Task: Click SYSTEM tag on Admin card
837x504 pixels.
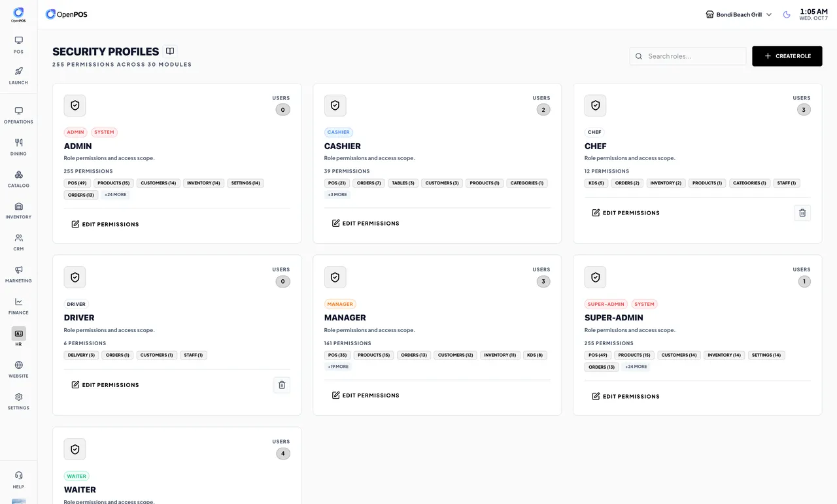Action: pos(104,132)
